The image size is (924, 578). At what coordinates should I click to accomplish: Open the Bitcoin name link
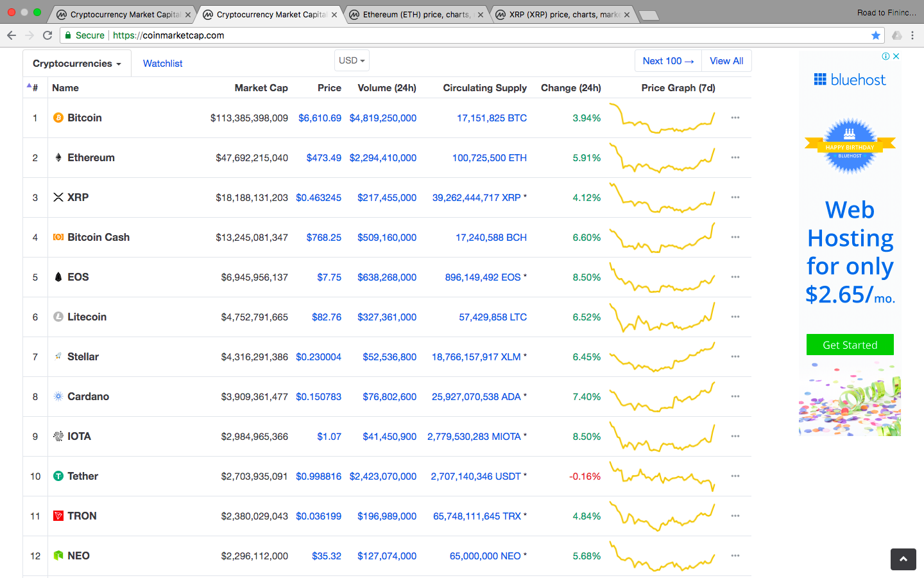(x=85, y=118)
